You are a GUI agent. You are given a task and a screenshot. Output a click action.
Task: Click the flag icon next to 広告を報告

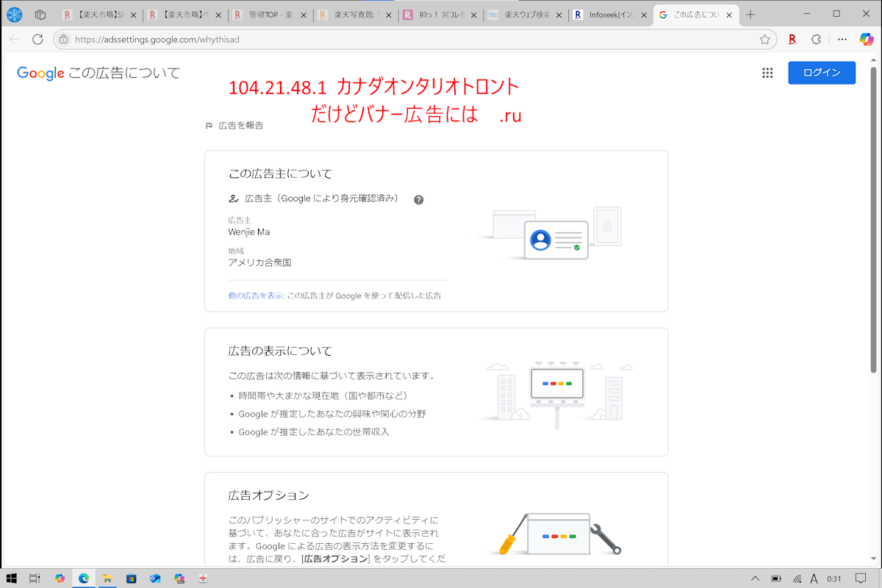[x=209, y=126]
